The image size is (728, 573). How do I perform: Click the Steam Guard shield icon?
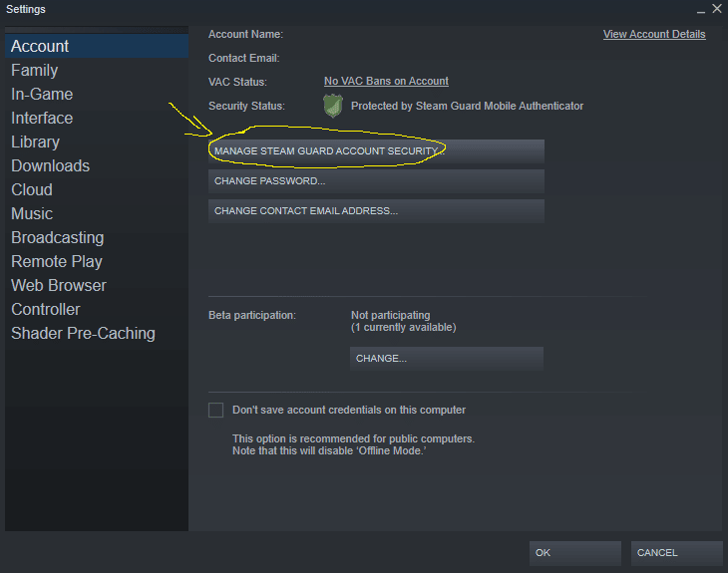333,106
